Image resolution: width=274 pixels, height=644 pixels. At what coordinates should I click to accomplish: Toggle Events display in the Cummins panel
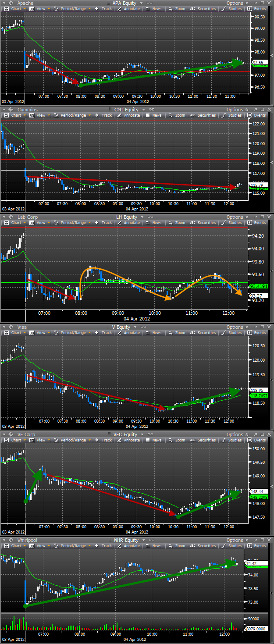pyautogui.click(x=256, y=115)
